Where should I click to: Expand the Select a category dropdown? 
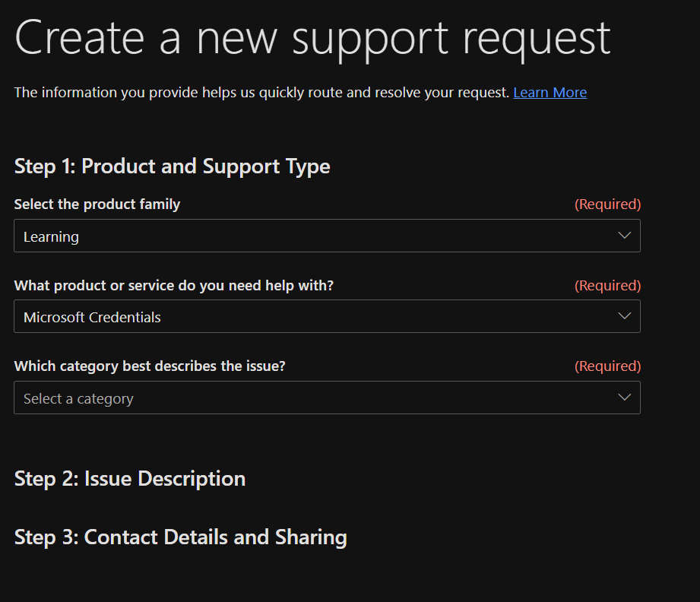point(327,398)
